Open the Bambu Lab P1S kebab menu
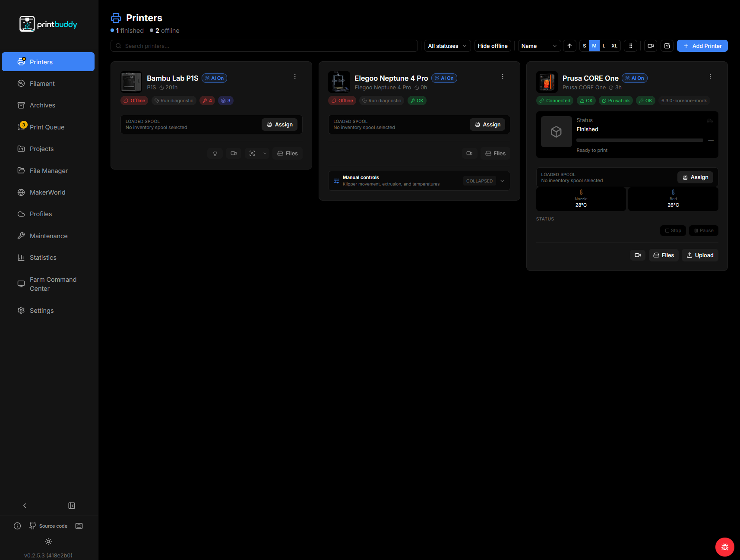The width and height of the screenshot is (740, 560). pos(295,76)
